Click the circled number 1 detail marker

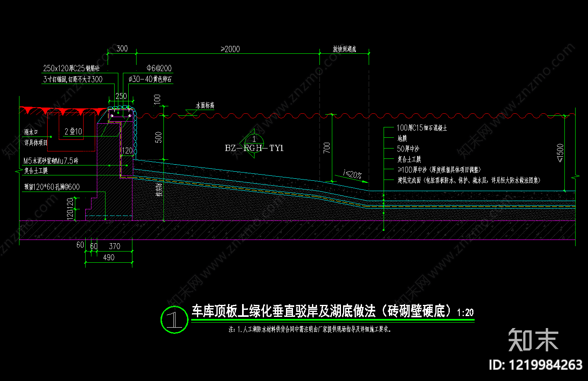[175, 319]
